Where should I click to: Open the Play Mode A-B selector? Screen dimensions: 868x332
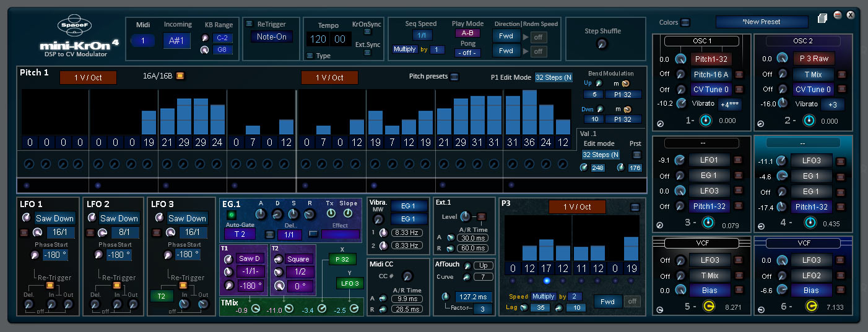pos(467,33)
